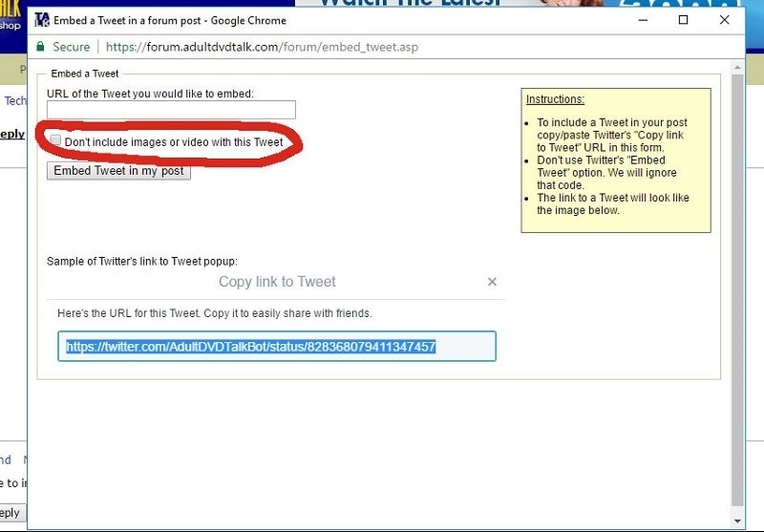This screenshot has height=532, width=764.
Task: Click the Tweet URL input field
Action: [171, 110]
